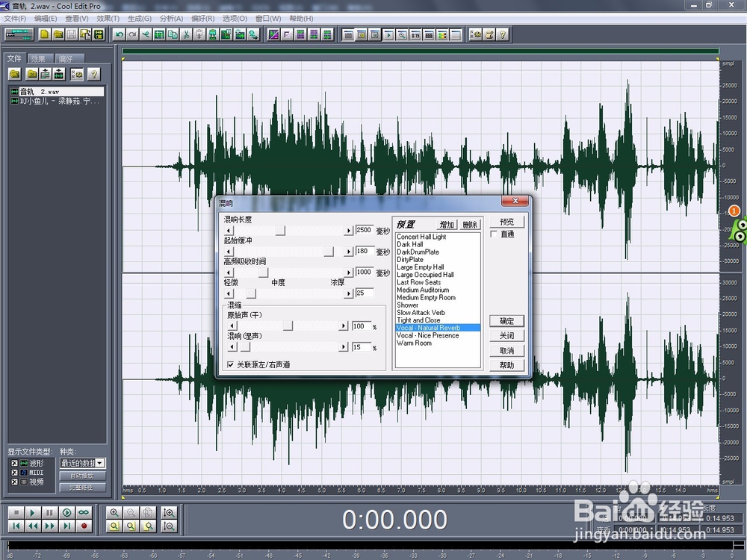
Task: Click left arrow of 起始缓冲 slider
Action: pos(229,252)
